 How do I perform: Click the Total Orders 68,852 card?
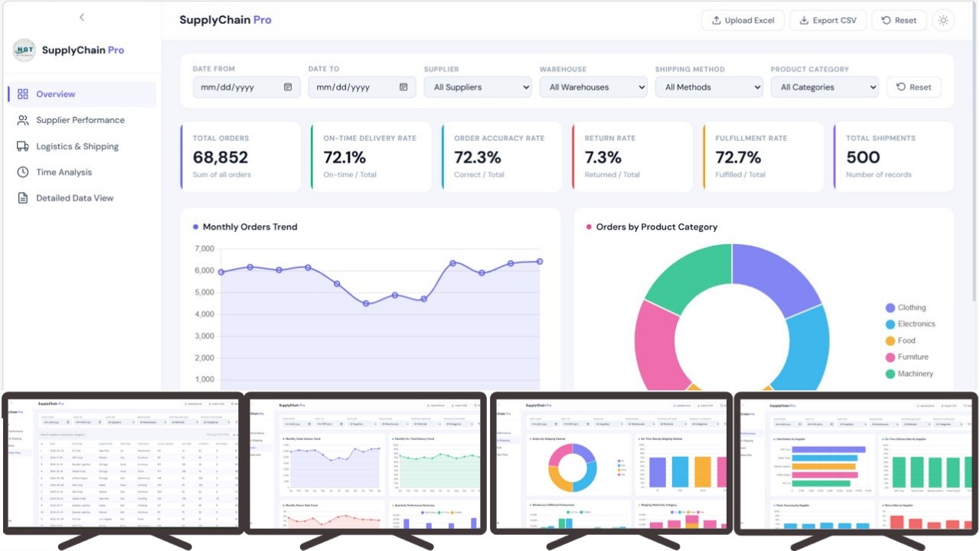[x=240, y=156]
